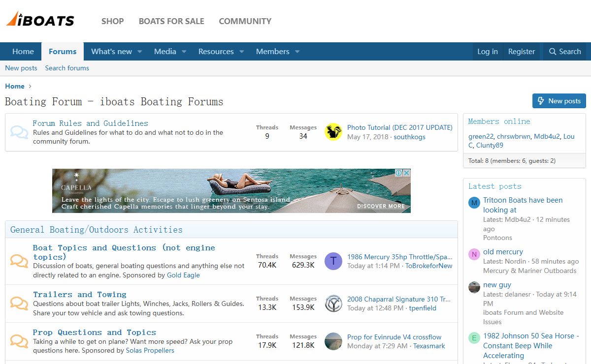The image size is (591, 364).
Task: Click the green E avatar
Action: 474,338
